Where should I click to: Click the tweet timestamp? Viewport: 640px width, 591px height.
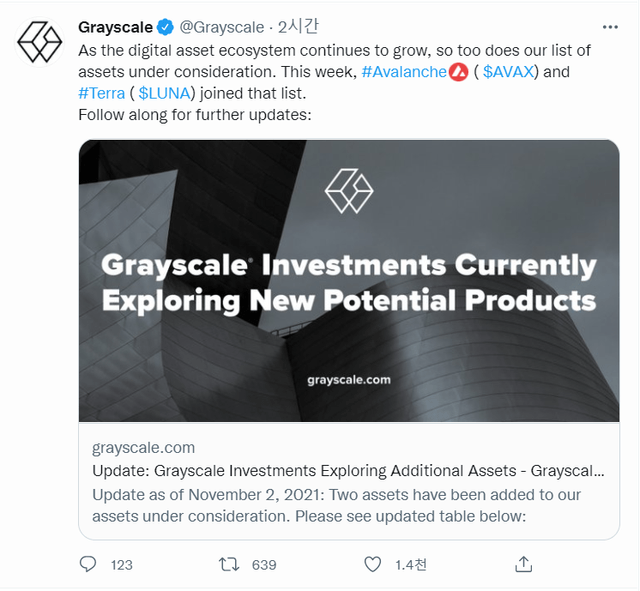coord(297,27)
